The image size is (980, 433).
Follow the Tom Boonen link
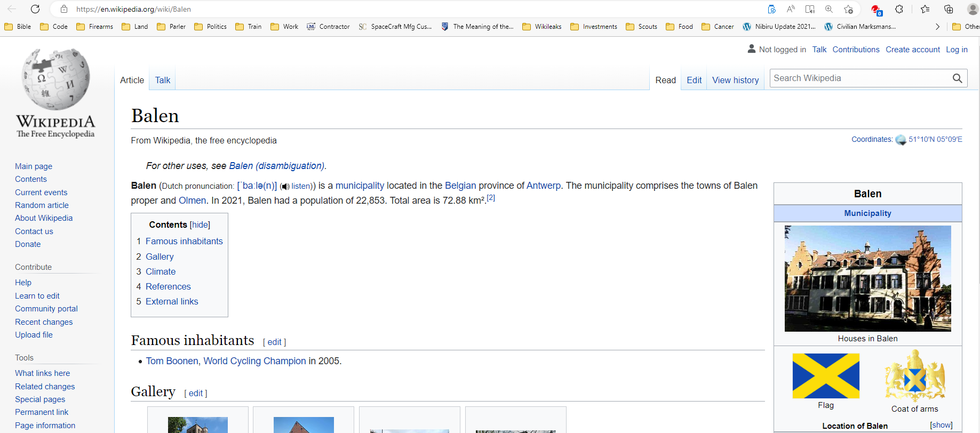tap(172, 361)
